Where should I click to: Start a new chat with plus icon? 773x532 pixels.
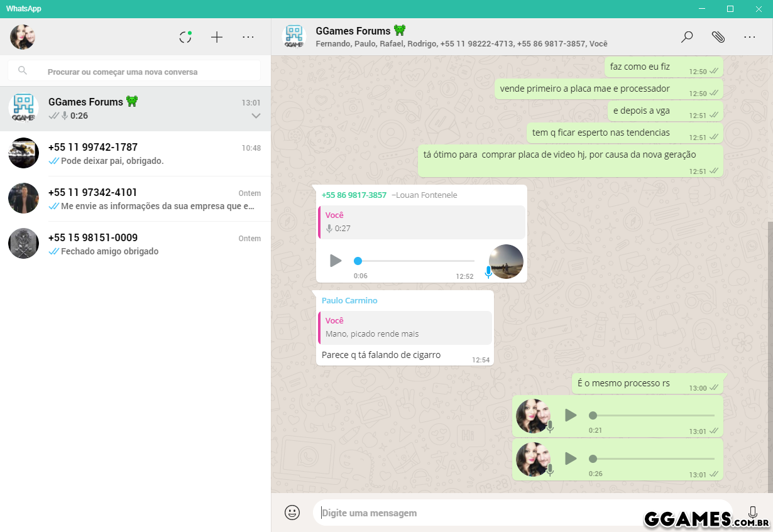click(217, 37)
